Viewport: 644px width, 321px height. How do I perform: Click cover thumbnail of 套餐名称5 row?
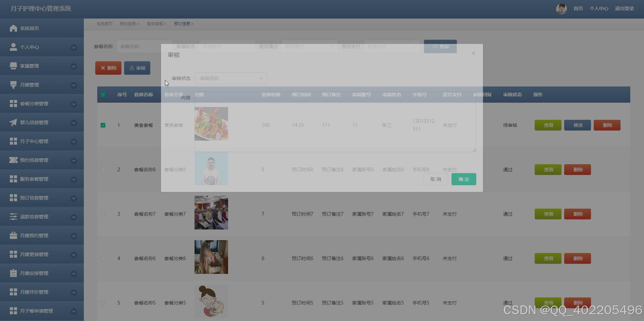click(x=211, y=302)
